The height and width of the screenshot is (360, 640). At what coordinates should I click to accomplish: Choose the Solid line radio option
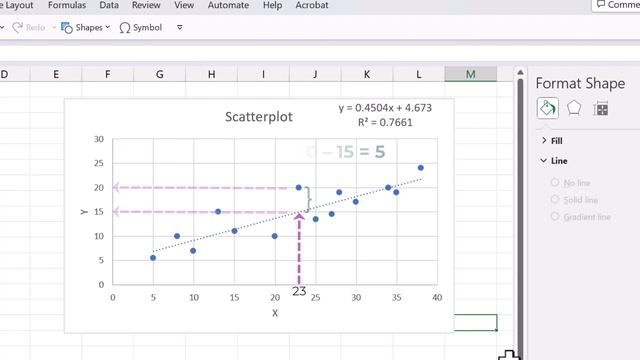coord(554,199)
